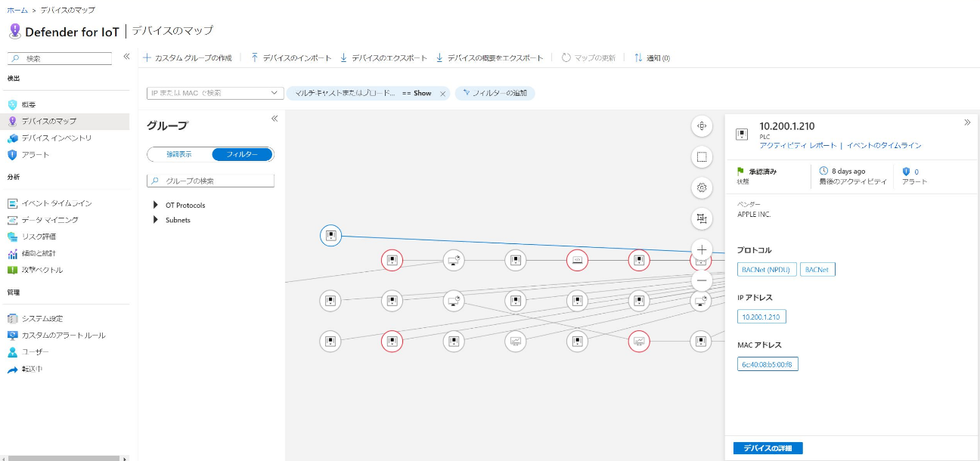This screenshot has width=980, height=461.
Task: Click the デバイスの詳細 button
Action: (x=768, y=448)
